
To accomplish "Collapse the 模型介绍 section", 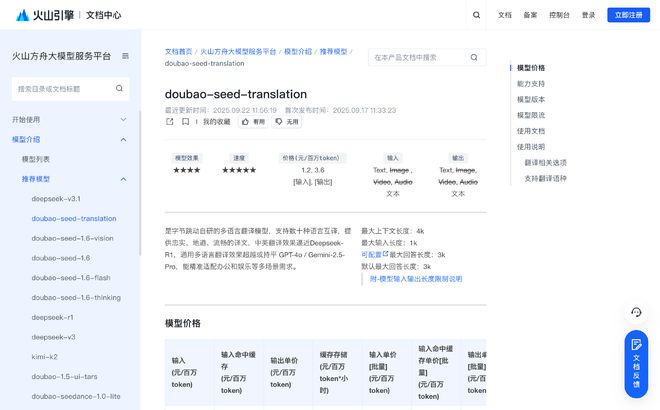I will click(69, 139).
